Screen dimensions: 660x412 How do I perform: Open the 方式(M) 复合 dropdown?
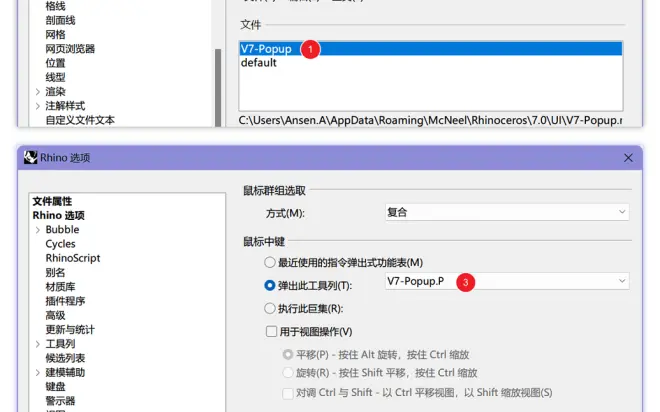507,212
